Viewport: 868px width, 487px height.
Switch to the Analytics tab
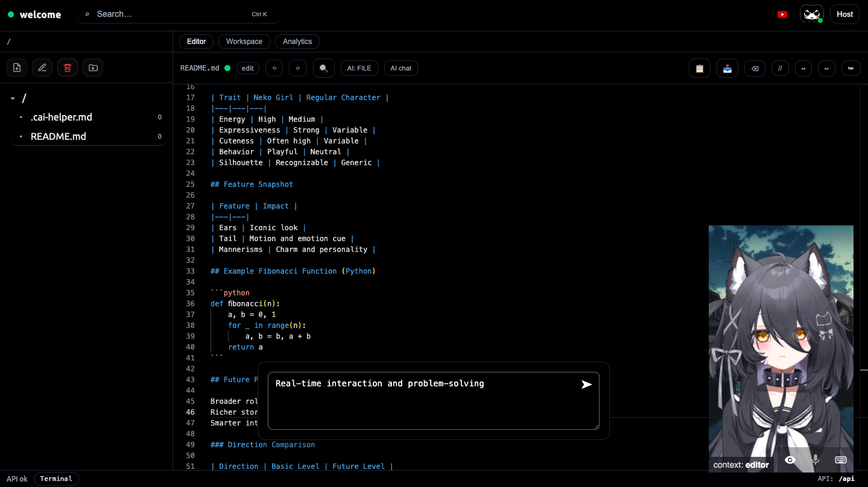tap(297, 42)
